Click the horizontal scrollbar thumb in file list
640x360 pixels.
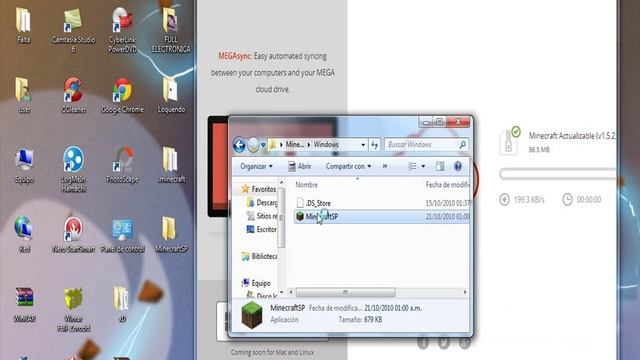click(345, 292)
